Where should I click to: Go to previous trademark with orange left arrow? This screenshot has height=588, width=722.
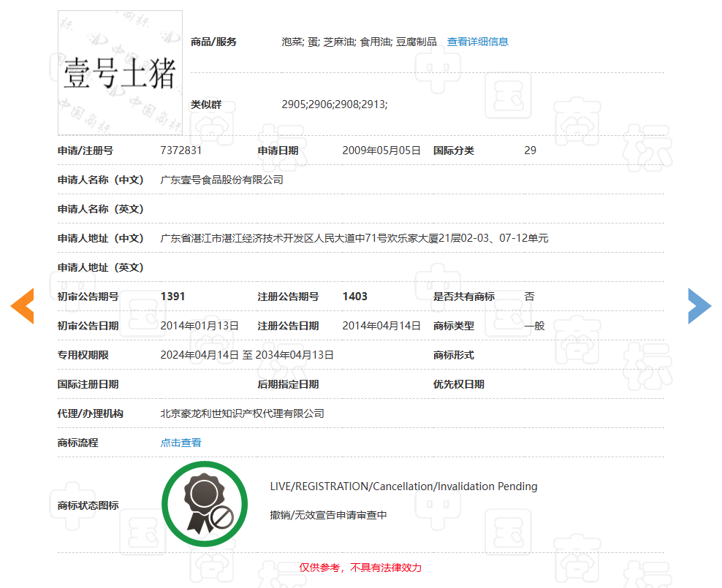[23, 306]
